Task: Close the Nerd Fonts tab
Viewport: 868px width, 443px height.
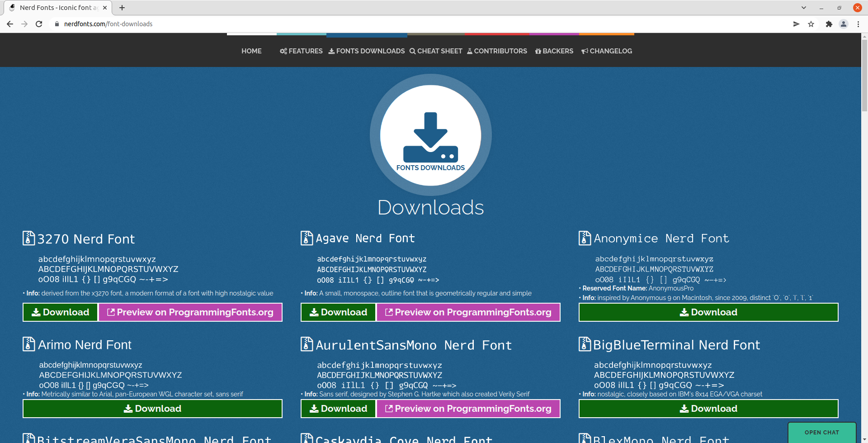Action: [105, 8]
